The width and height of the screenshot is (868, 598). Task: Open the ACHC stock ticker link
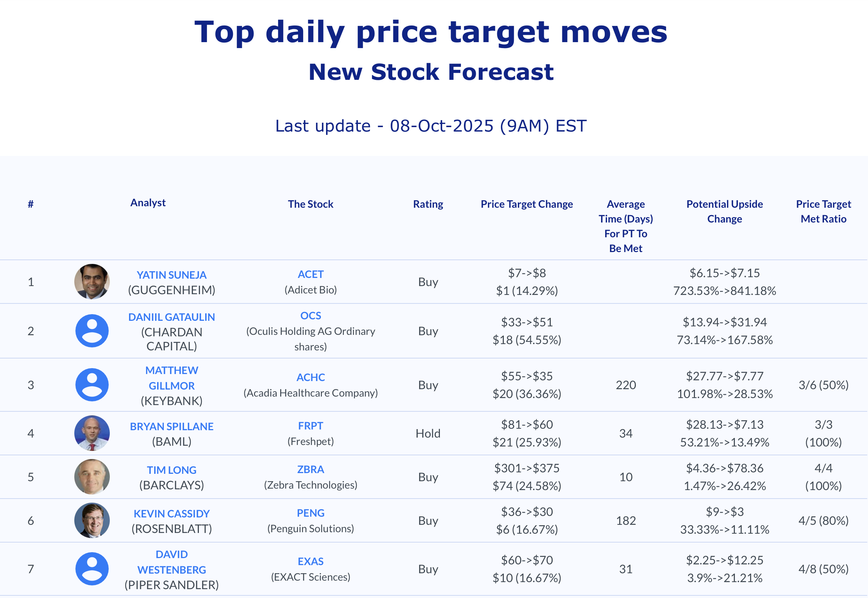[x=310, y=377]
